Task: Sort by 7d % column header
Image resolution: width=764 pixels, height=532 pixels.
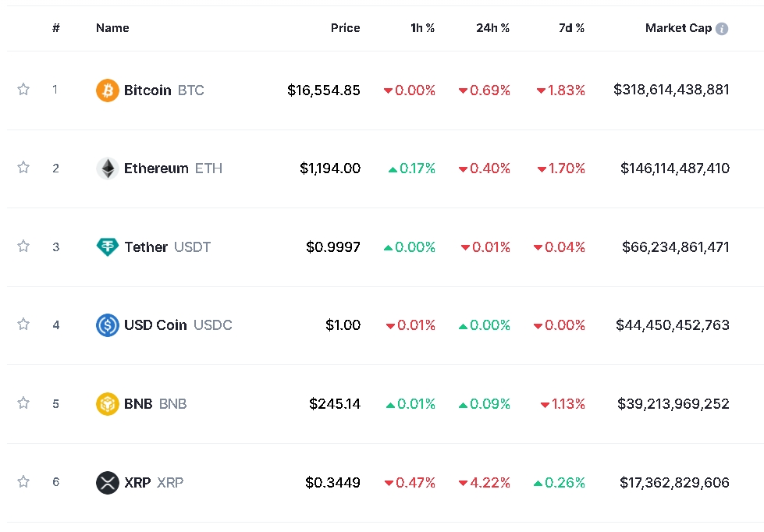Action: [571, 28]
